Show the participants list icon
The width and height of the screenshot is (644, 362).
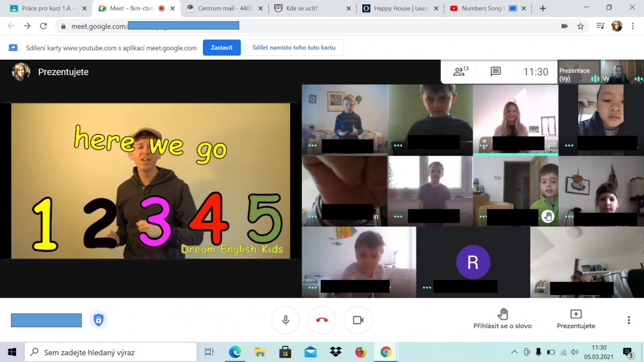coord(460,72)
